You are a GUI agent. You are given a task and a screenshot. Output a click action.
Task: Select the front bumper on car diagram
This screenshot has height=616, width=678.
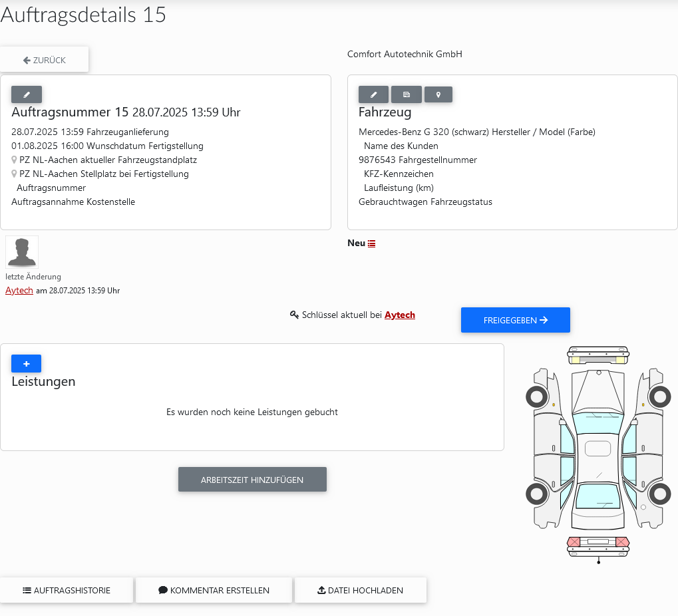pyautogui.click(x=598, y=355)
